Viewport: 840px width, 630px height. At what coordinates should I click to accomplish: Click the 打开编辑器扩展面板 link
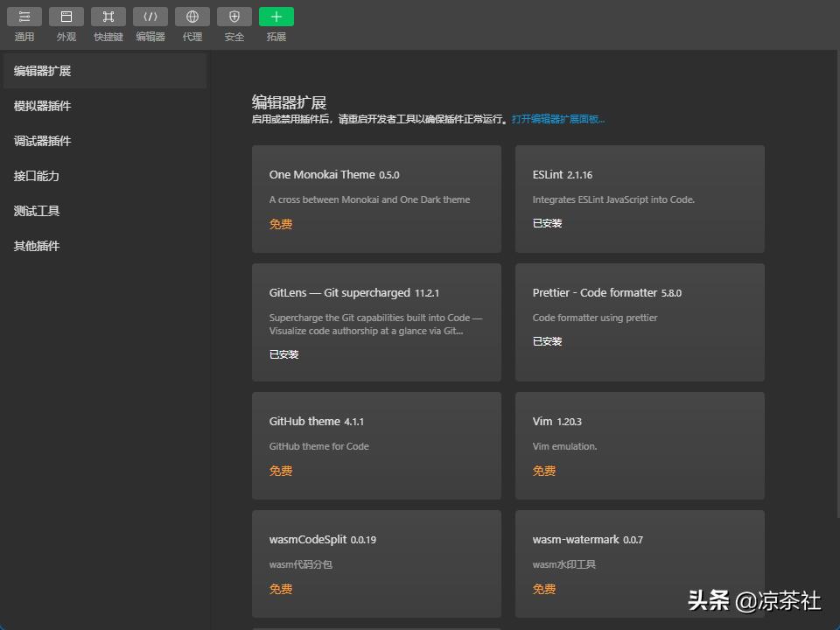click(x=558, y=119)
